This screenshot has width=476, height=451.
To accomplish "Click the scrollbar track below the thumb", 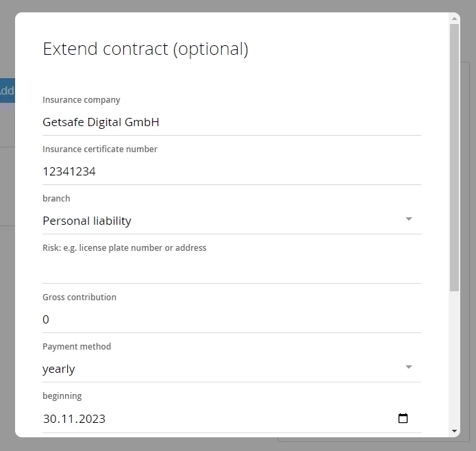I will [454, 358].
